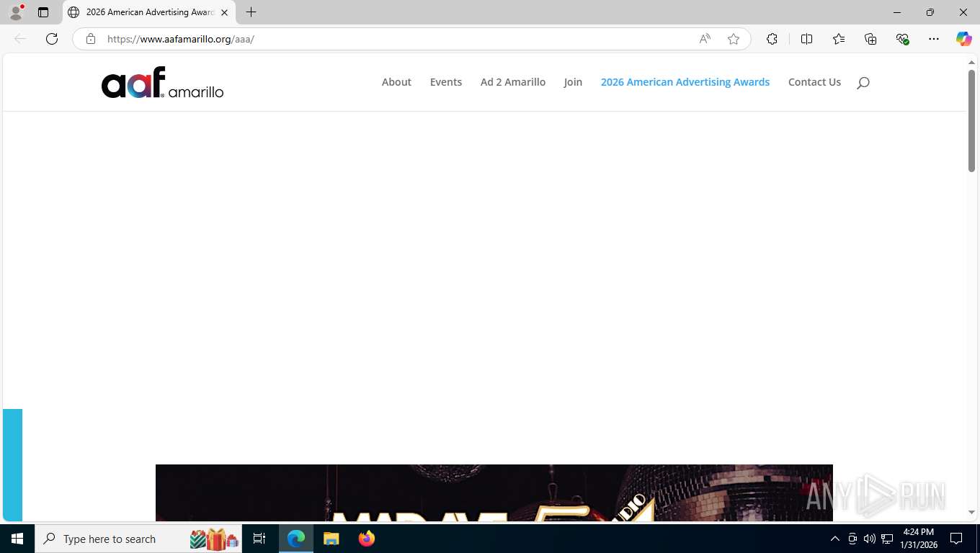Open Microsoft Edge from the taskbar

(x=296, y=539)
